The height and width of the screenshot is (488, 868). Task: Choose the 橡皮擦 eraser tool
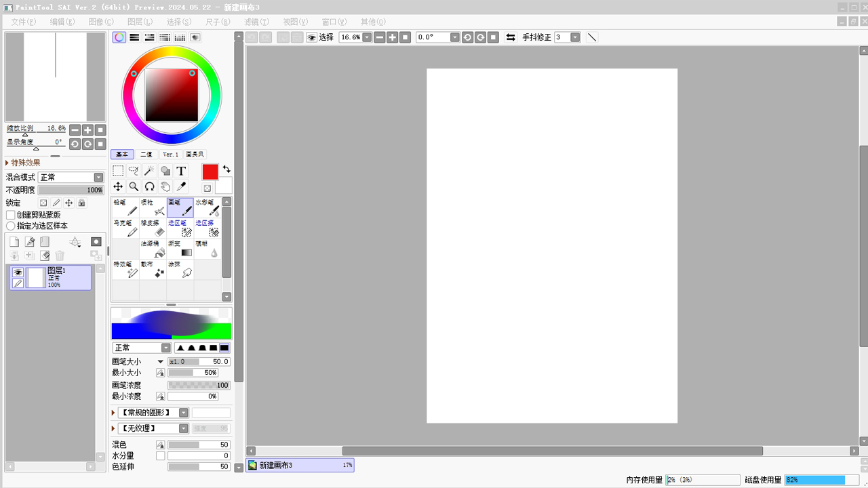click(x=153, y=228)
